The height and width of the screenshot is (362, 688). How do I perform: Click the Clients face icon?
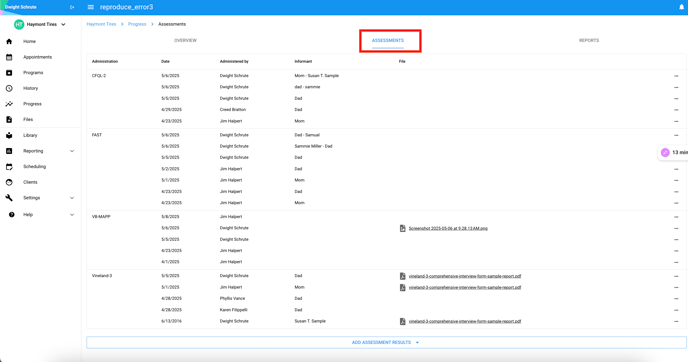pos(9,182)
